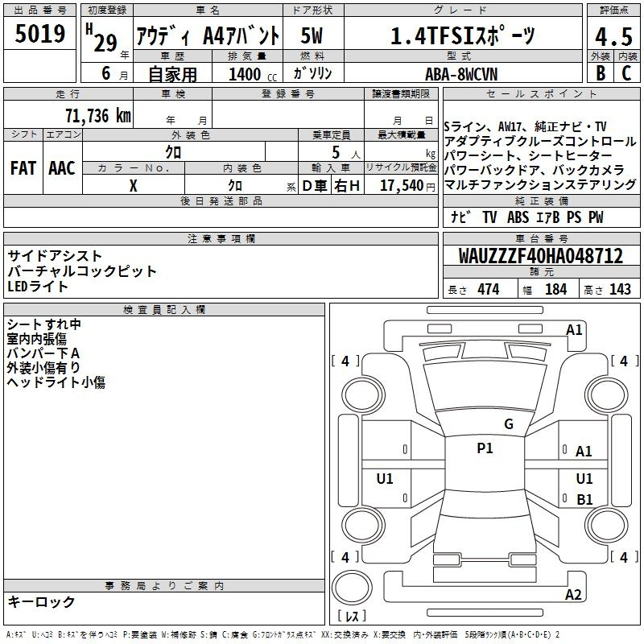The width and height of the screenshot is (644, 644).
Task: Click the interior grade C cell
Action: [626, 73]
